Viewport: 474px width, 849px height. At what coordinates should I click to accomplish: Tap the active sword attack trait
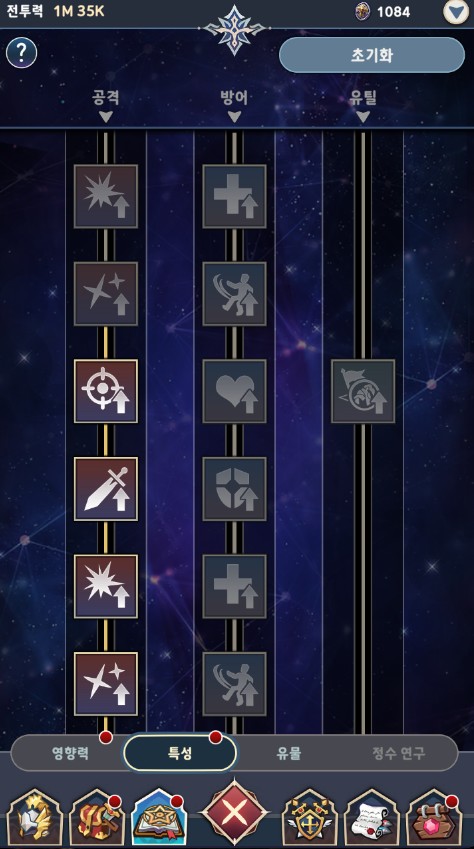click(106, 488)
